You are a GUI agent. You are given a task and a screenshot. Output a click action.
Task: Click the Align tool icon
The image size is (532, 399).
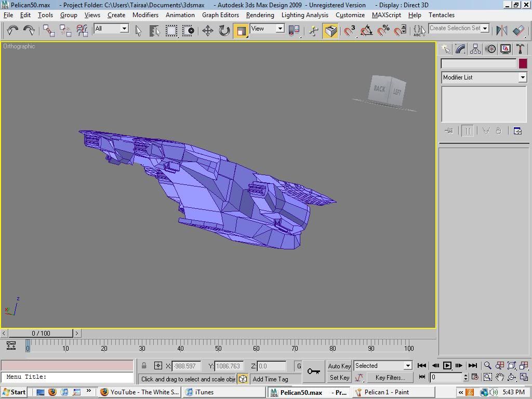click(x=519, y=31)
